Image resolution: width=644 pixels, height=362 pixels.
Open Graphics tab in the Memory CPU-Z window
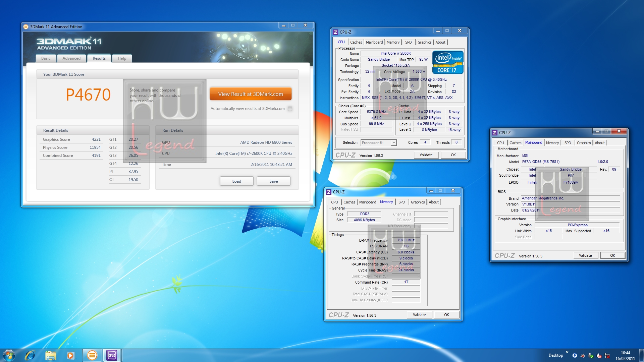(x=418, y=202)
